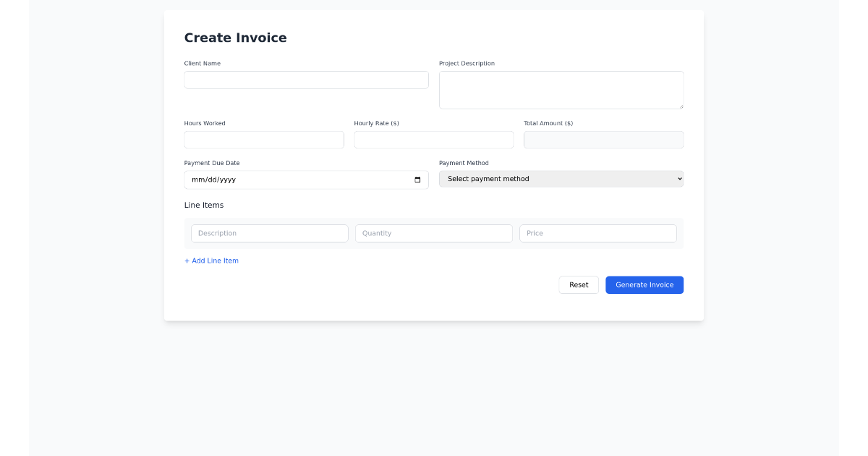The image size is (868, 456).
Task: Select the Hours Worked field
Action: (264, 140)
